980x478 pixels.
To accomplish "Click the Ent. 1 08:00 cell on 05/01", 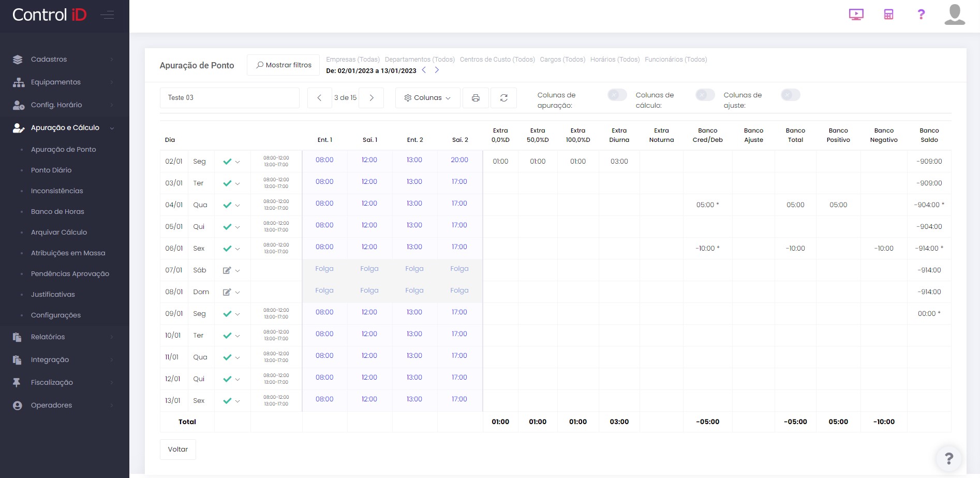I will coord(324,225).
